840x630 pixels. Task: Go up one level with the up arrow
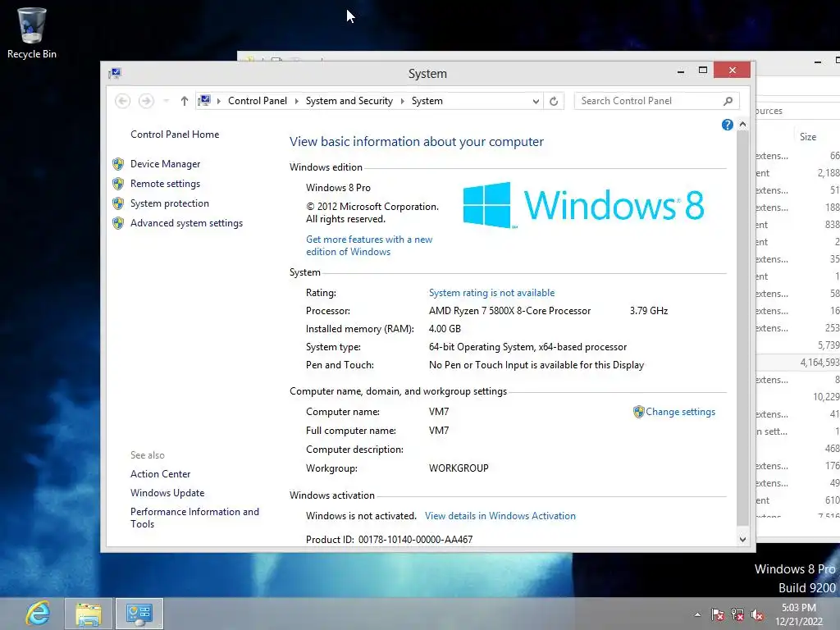pyautogui.click(x=185, y=101)
